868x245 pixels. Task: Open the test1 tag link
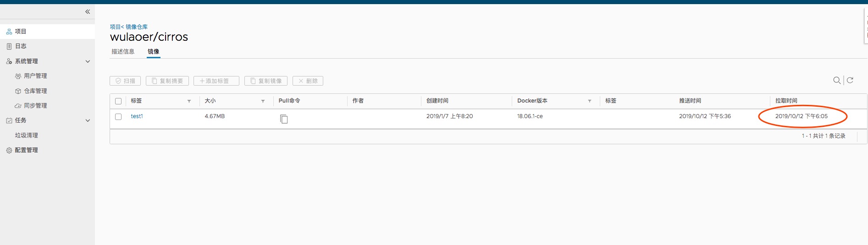137,116
